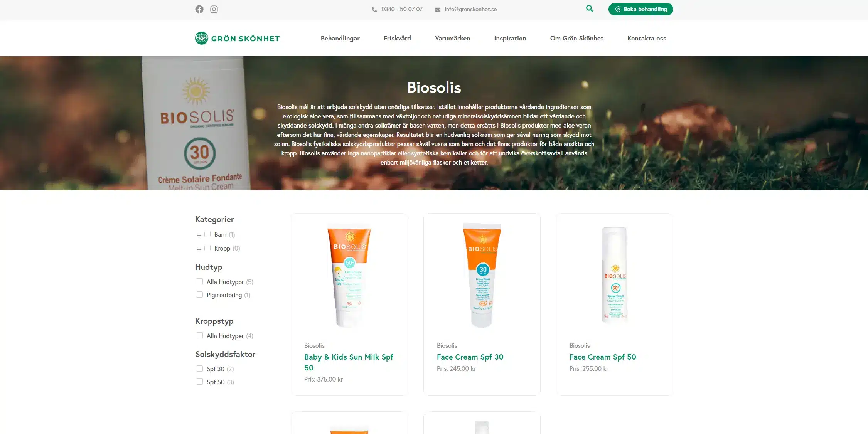Click the phone icon beside 0340 number

point(374,10)
